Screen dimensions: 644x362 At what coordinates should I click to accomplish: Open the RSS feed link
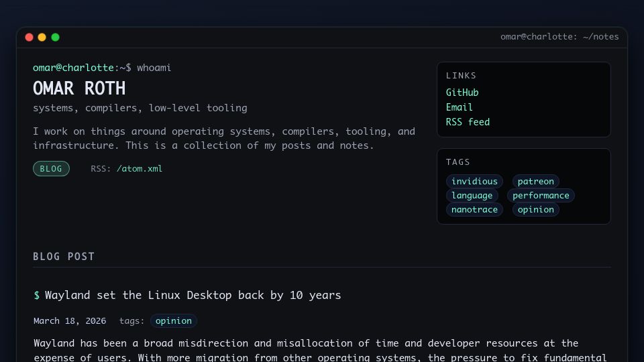468,122
